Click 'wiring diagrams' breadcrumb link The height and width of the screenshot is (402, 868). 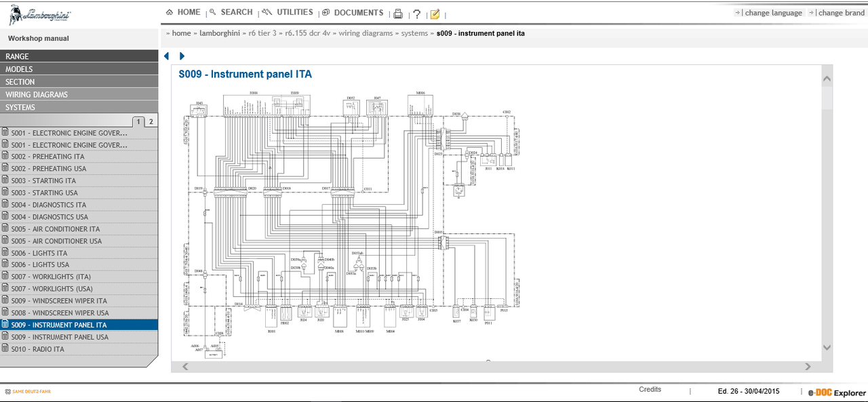click(x=366, y=33)
